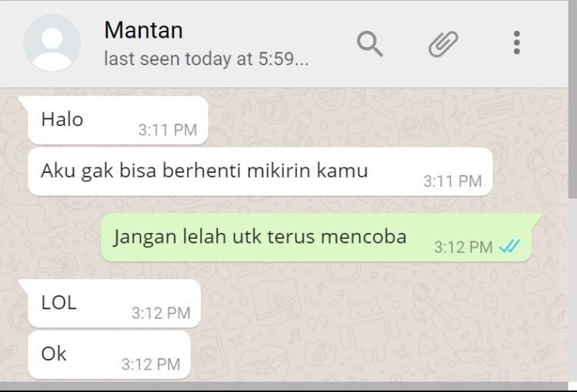The width and height of the screenshot is (577, 392).
Task: Select the Halo message bubble
Action: tap(117, 120)
